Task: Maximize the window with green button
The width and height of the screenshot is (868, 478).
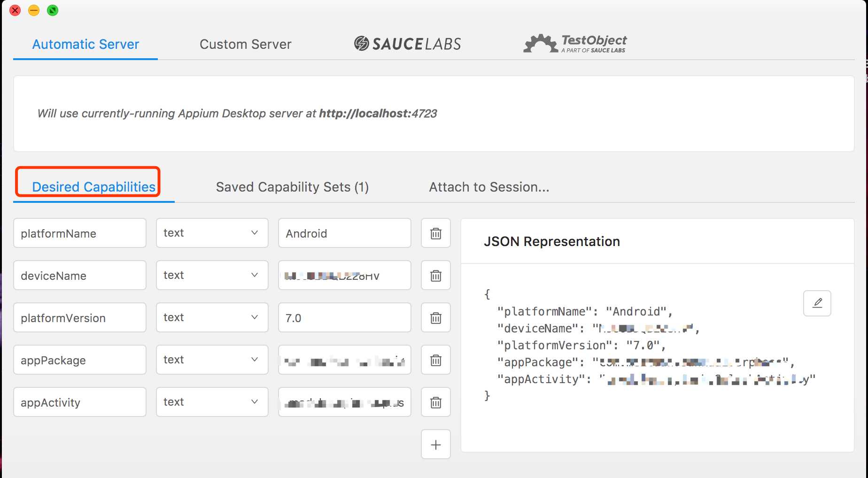Action: coord(53,10)
